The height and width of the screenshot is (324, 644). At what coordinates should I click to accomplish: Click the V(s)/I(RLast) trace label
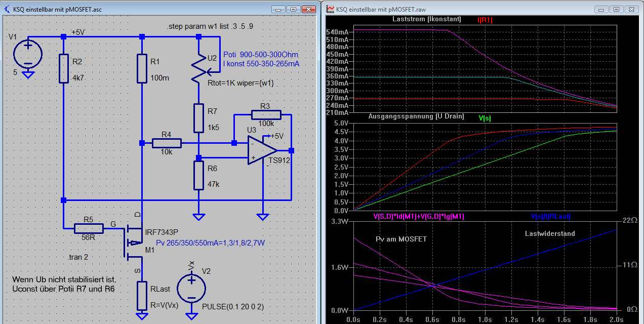click(551, 216)
